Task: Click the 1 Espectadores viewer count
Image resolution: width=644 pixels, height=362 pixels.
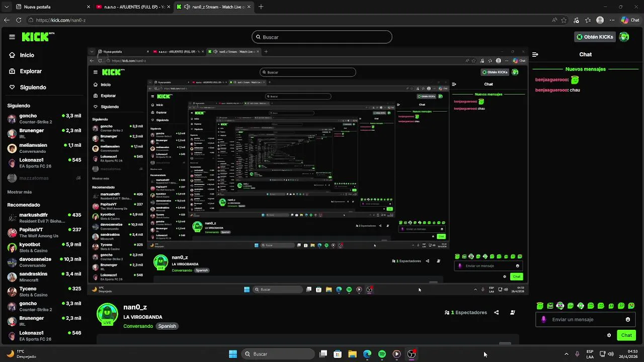Action: 466,312
